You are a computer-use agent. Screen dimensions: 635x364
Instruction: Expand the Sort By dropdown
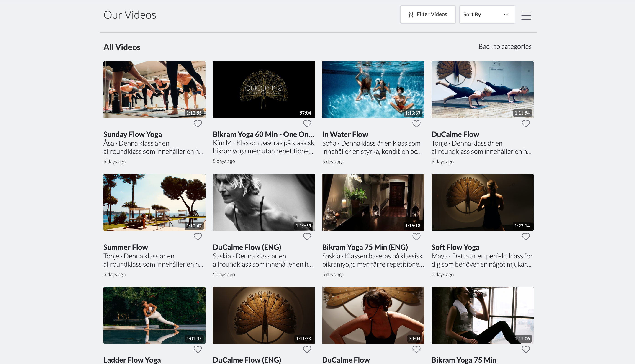tap(487, 15)
